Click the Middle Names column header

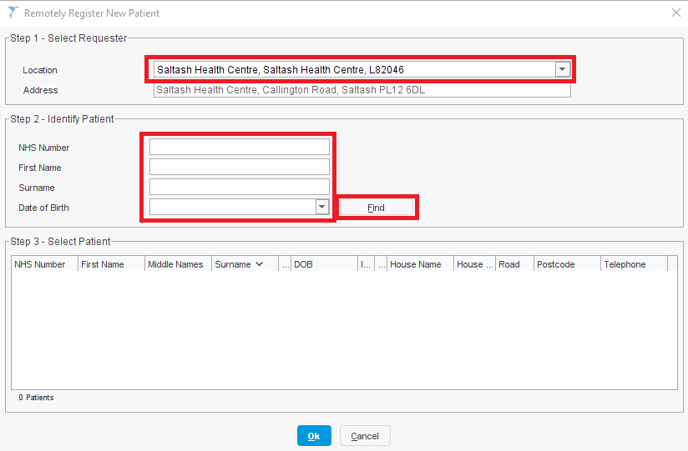point(176,264)
